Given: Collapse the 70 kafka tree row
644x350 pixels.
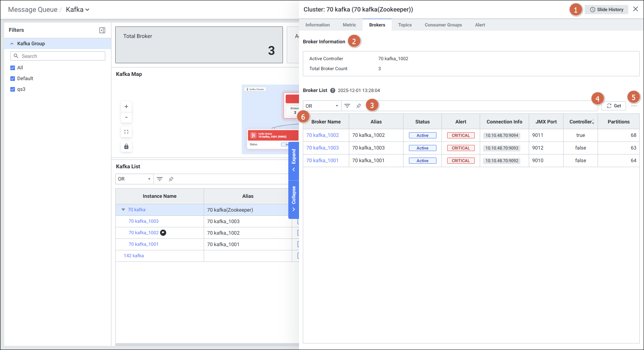Looking at the screenshot, I should coord(123,210).
